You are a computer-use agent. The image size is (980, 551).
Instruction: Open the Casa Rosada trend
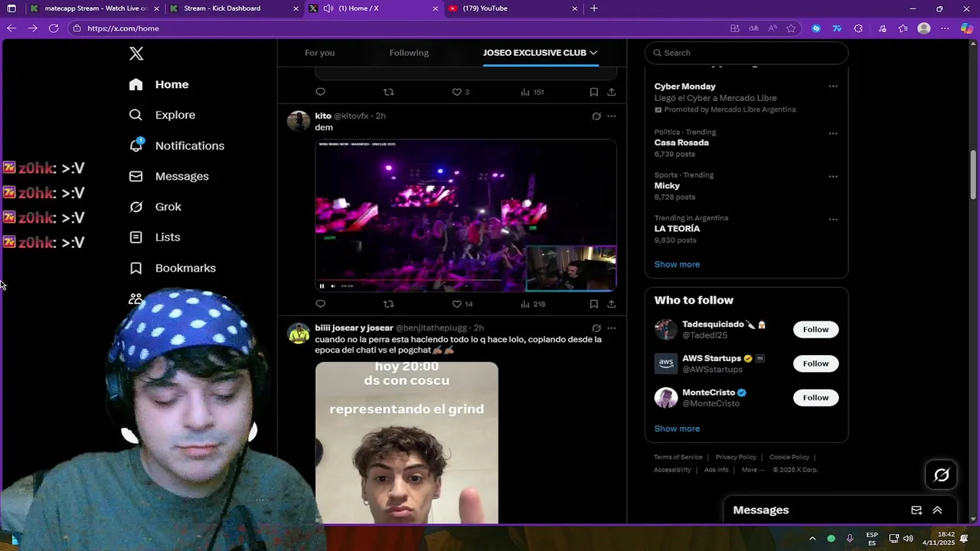coord(681,142)
